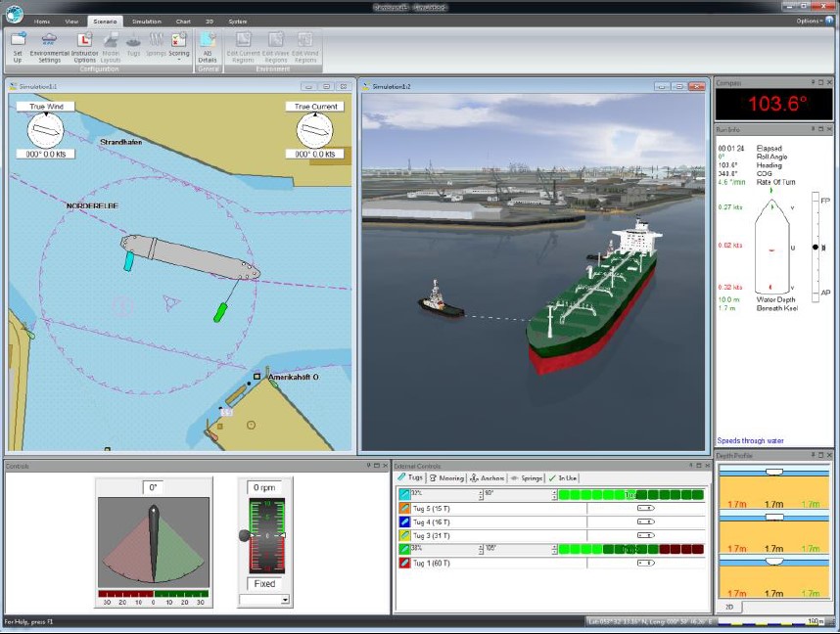Viewport: 840px width, 634px height.
Task: Click the Speeds through water link
Action: (x=753, y=441)
